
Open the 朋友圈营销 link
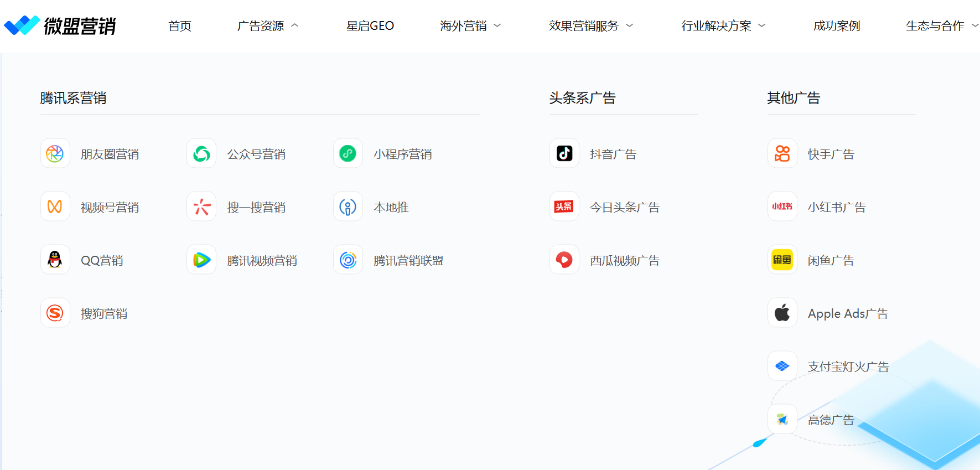click(110, 154)
